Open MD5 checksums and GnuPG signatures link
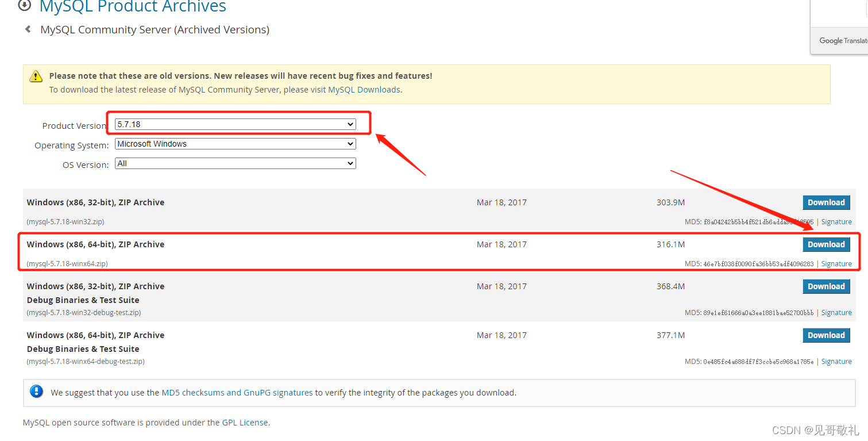The height and width of the screenshot is (441, 868). (x=237, y=393)
